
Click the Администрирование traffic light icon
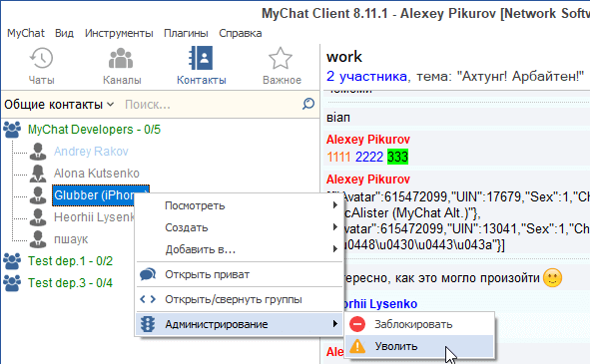(x=148, y=324)
